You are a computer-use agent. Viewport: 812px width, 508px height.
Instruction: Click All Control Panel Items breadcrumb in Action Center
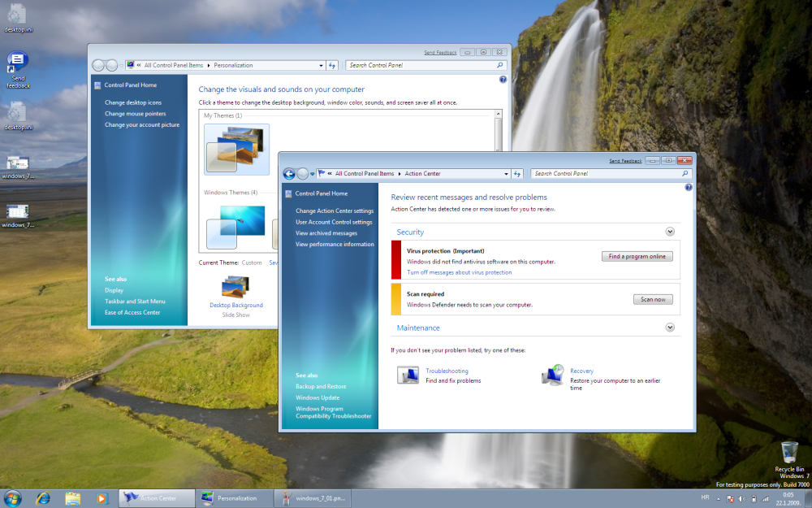click(365, 174)
